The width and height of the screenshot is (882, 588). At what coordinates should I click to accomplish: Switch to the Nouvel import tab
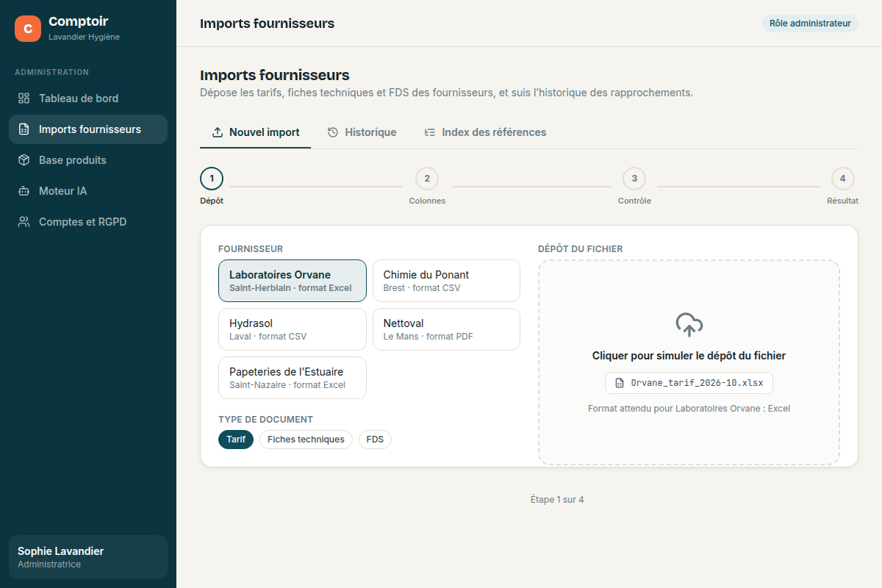coord(255,132)
